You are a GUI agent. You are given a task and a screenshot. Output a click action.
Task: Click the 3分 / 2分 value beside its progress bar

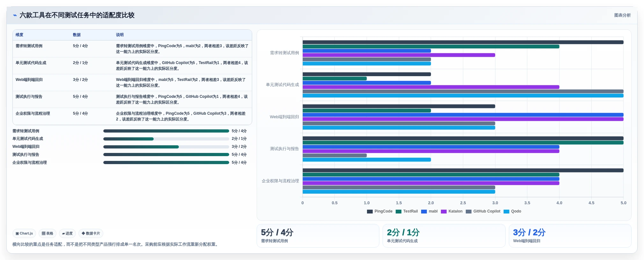point(239,147)
